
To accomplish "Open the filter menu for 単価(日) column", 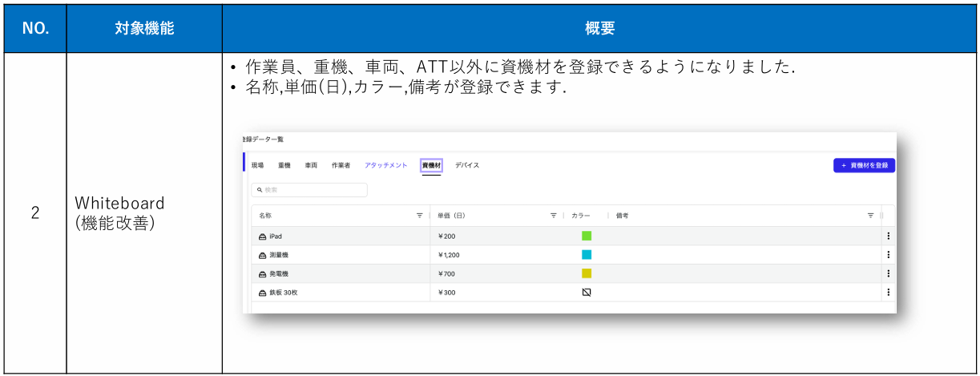I will click(x=553, y=216).
